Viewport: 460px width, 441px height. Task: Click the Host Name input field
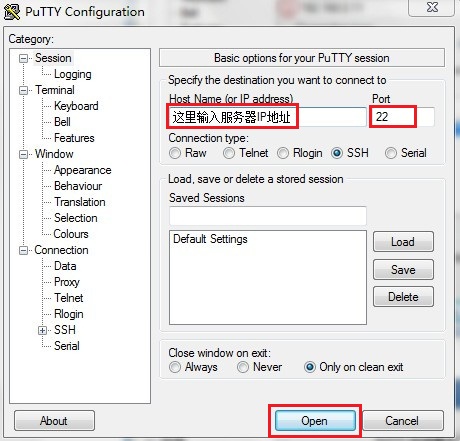click(x=268, y=117)
